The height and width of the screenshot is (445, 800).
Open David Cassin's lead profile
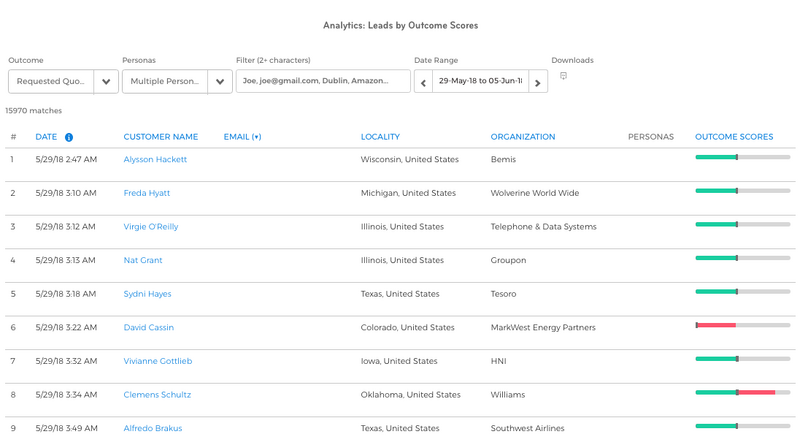pos(148,328)
